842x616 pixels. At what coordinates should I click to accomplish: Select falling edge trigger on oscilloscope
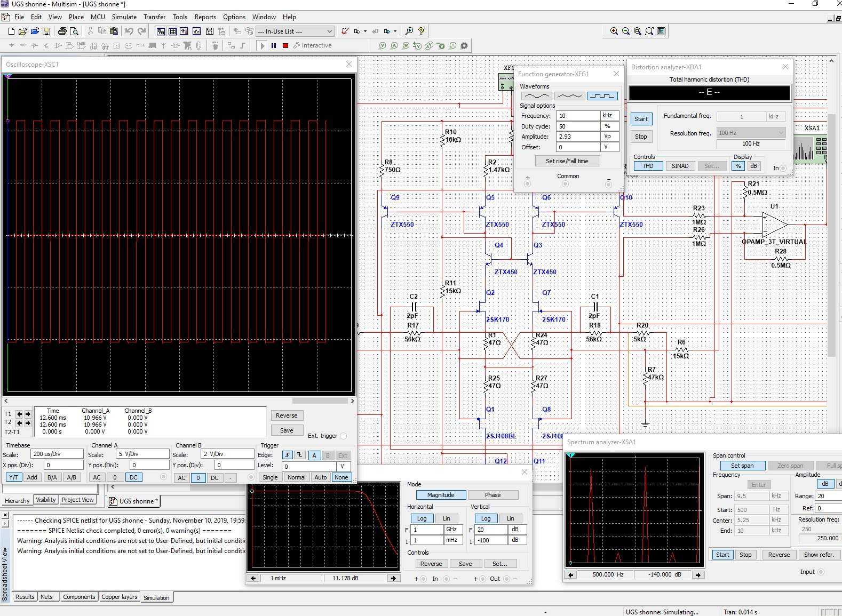click(300, 455)
